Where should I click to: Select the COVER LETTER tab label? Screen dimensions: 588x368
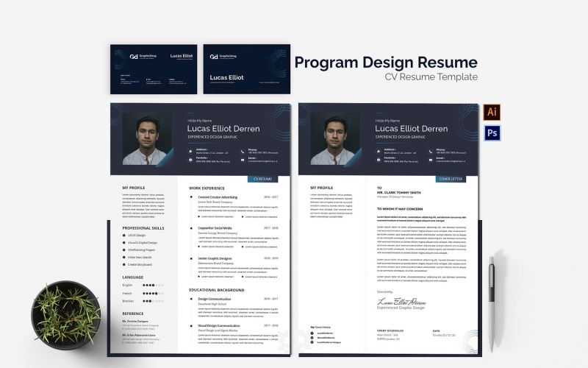[450, 179]
